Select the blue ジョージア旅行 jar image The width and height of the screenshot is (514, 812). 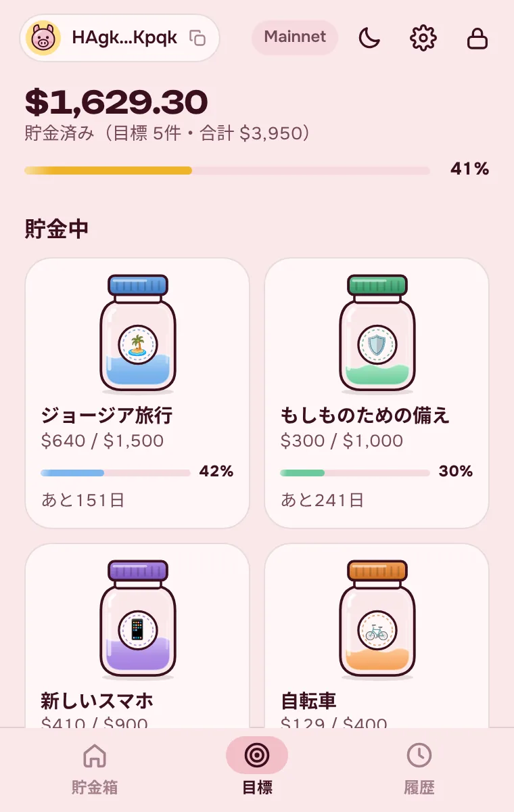tap(138, 334)
